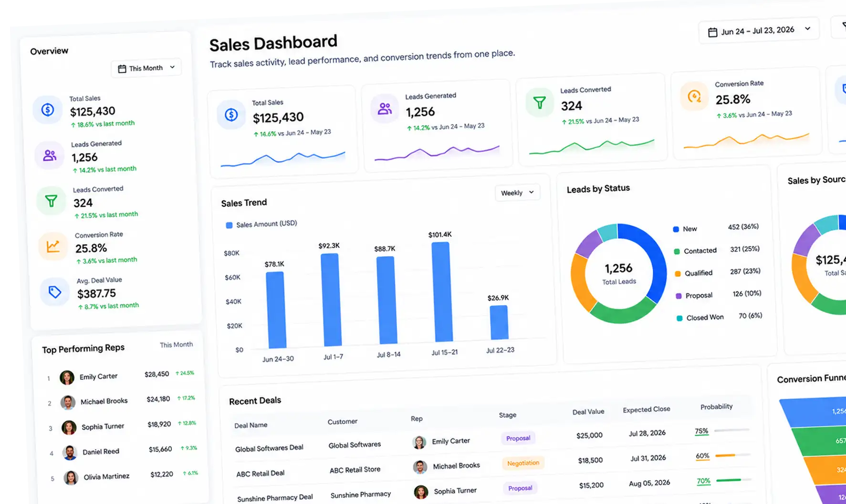Click the 70% green probability progress bar
The image size is (846, 504).
[734, 480]
